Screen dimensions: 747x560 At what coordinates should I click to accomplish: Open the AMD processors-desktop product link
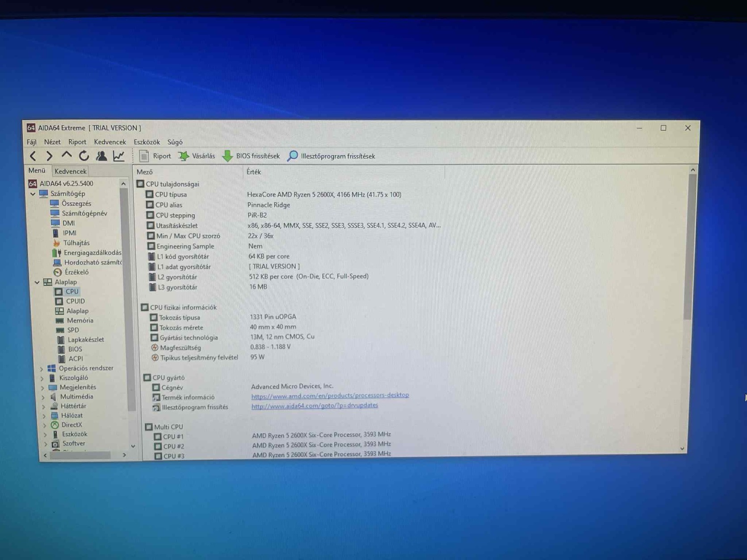pos(330,396)
